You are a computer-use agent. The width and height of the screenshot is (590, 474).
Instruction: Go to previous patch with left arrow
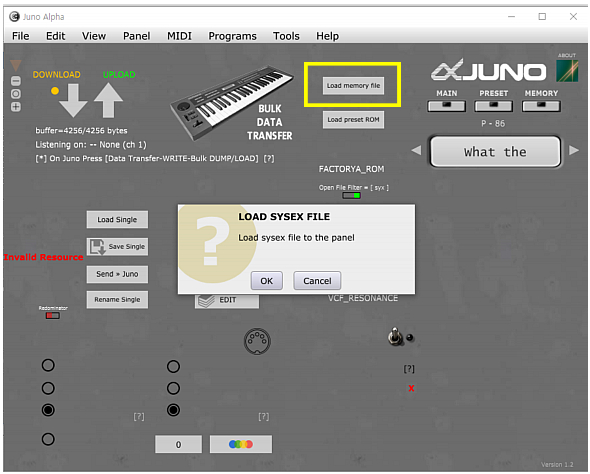point(416,150)
